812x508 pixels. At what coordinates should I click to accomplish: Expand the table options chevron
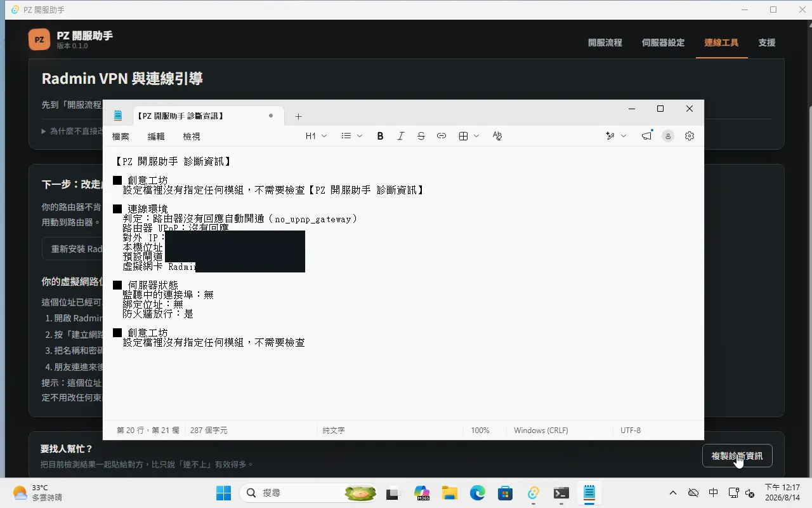pos(476,136)
